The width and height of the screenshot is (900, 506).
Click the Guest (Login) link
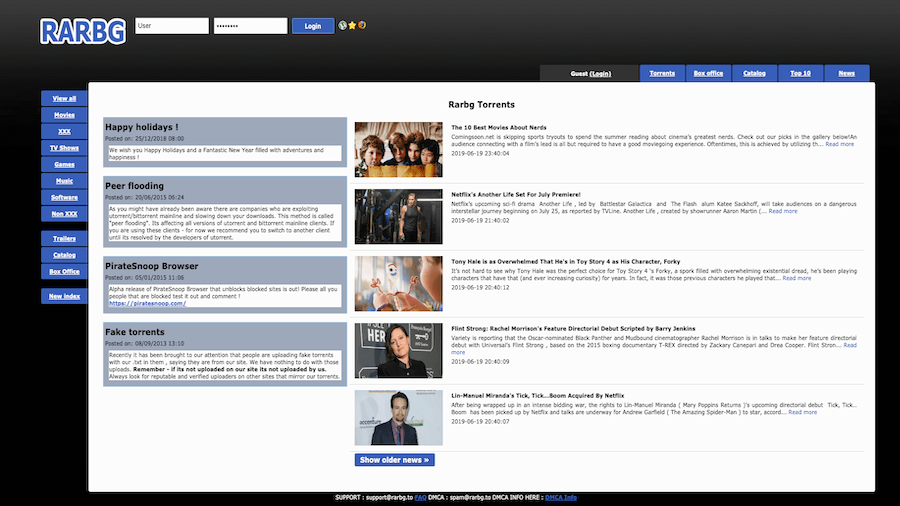pyautogui.click(x=591, y=73)
